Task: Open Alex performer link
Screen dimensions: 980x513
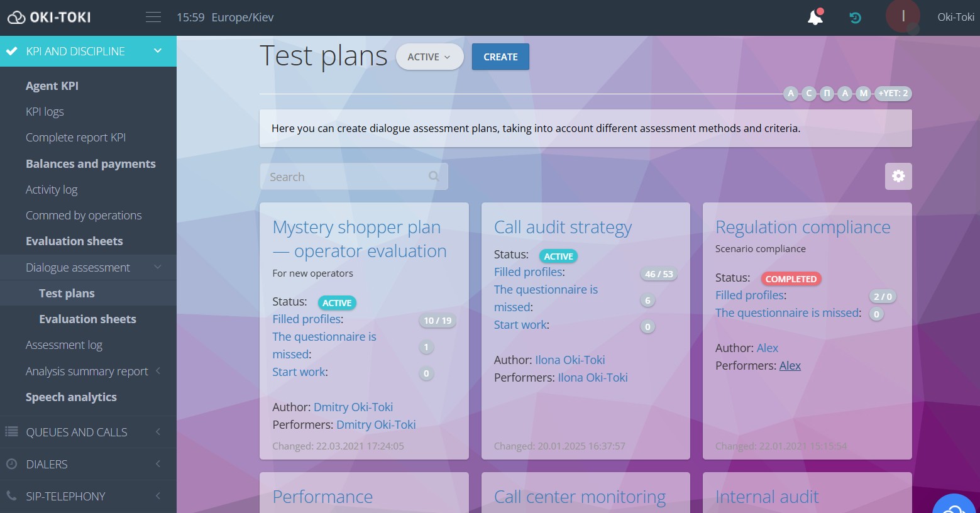Action: 790,366
